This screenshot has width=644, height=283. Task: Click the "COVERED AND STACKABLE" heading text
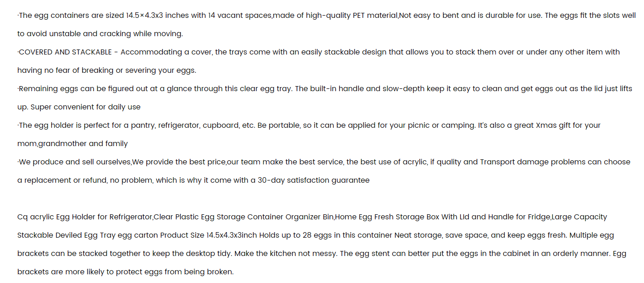[x=65, y=52]
